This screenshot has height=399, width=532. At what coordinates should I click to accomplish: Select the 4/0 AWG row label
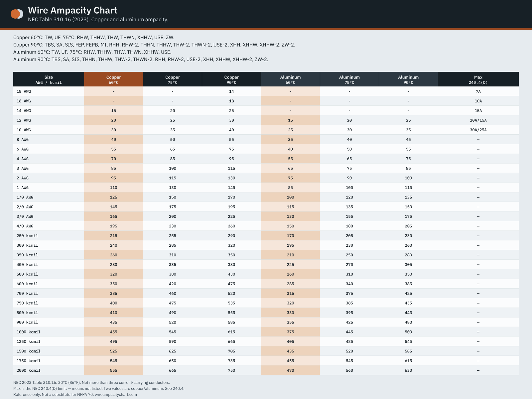25,226
